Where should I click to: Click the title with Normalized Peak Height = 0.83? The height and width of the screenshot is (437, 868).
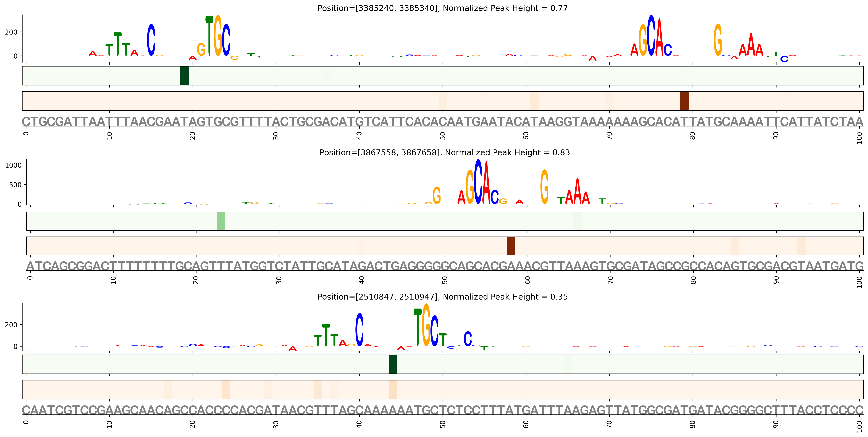click(x=445, y=152)
